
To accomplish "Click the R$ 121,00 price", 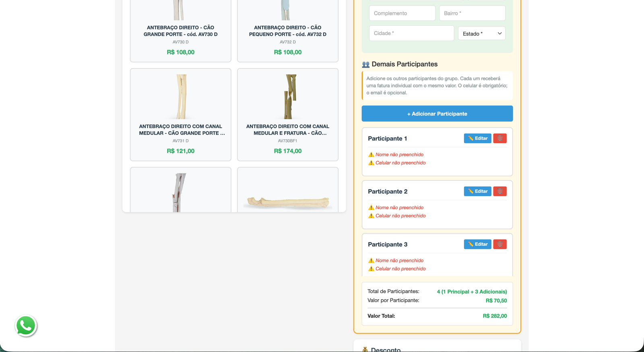I will coord(181,151).
